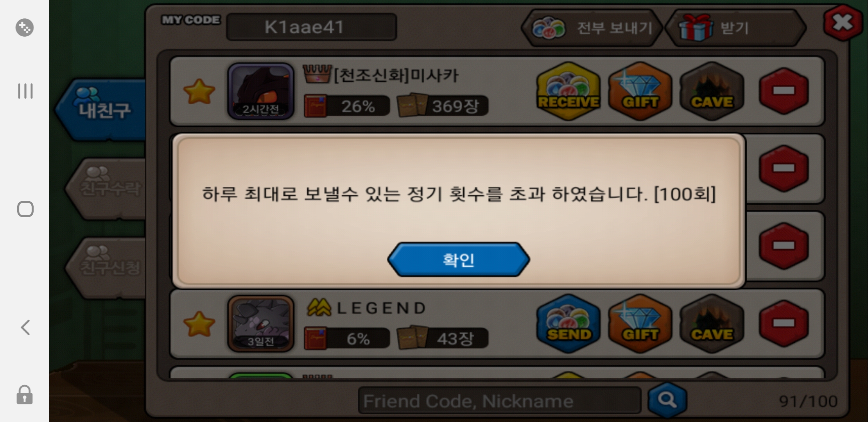Remove LEGEND with red minus button
868x422 pixels.
(x=784, y=323)
